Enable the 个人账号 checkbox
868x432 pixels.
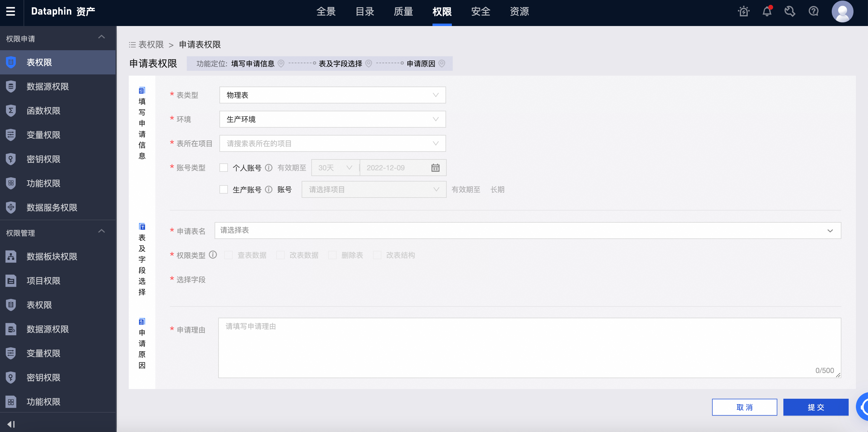tap(224, 168)
